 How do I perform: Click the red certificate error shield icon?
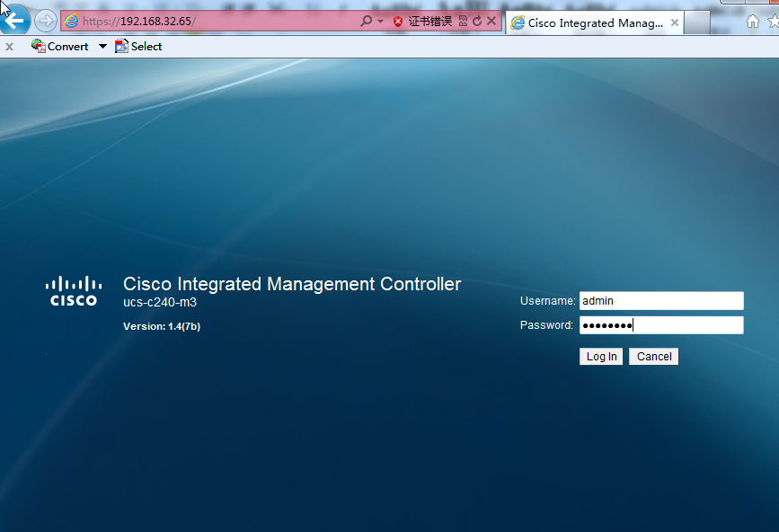(397, 22)
